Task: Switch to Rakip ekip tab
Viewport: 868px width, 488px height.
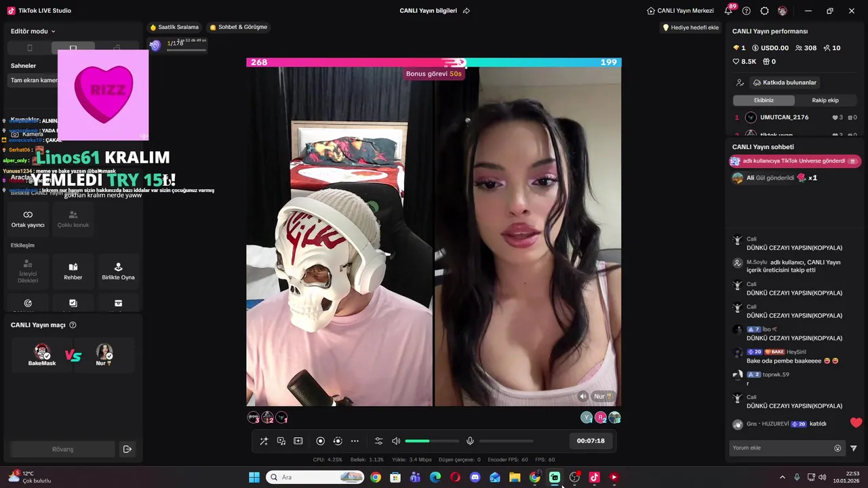Action: (x=825, y=100)
